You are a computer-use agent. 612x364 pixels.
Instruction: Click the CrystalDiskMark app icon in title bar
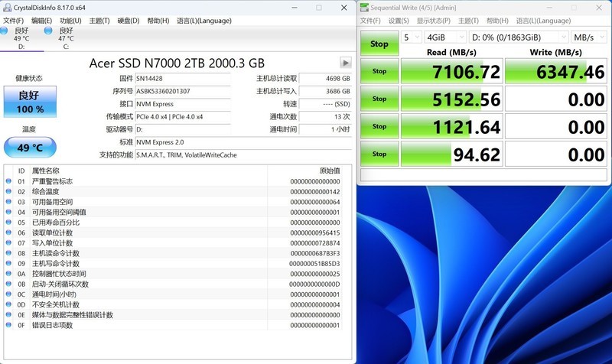(364, 8)
